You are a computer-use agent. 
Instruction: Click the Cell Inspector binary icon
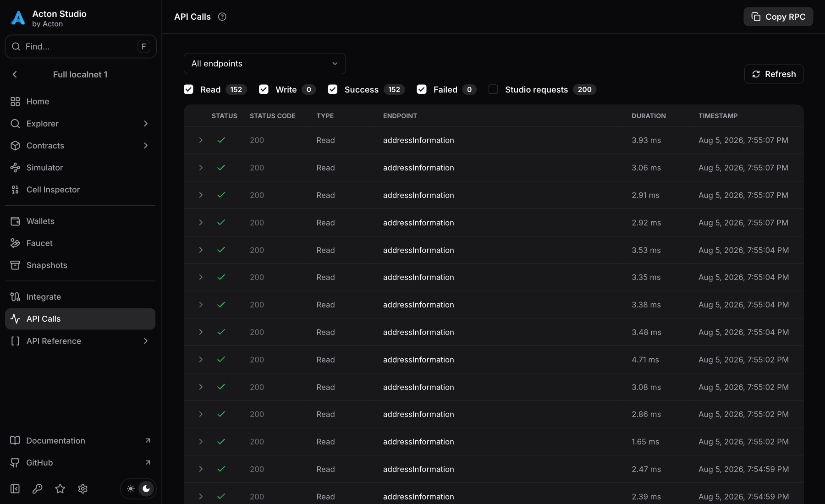tap(15, 190)
